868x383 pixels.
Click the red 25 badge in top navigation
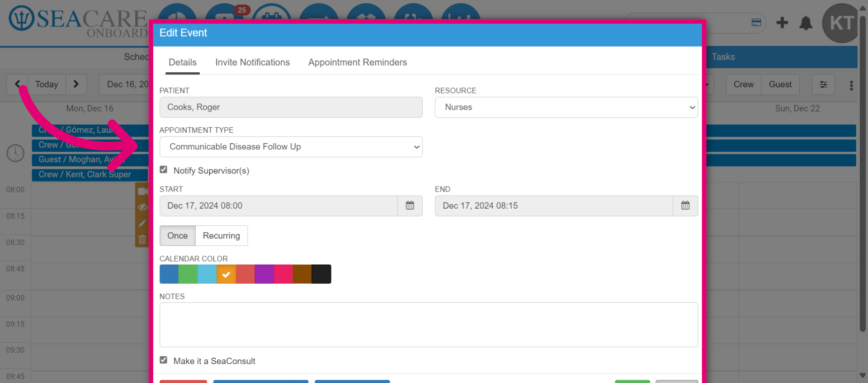tap(242, 10)
